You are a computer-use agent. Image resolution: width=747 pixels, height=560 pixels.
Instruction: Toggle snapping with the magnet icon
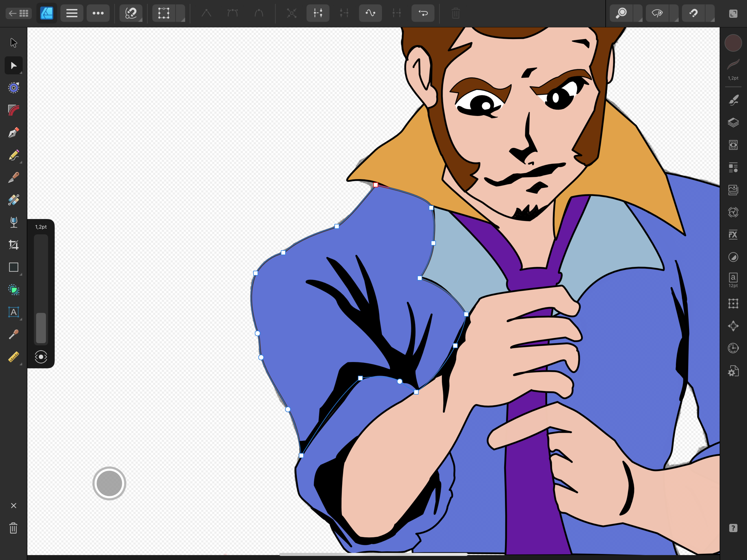tap(131, 13)
